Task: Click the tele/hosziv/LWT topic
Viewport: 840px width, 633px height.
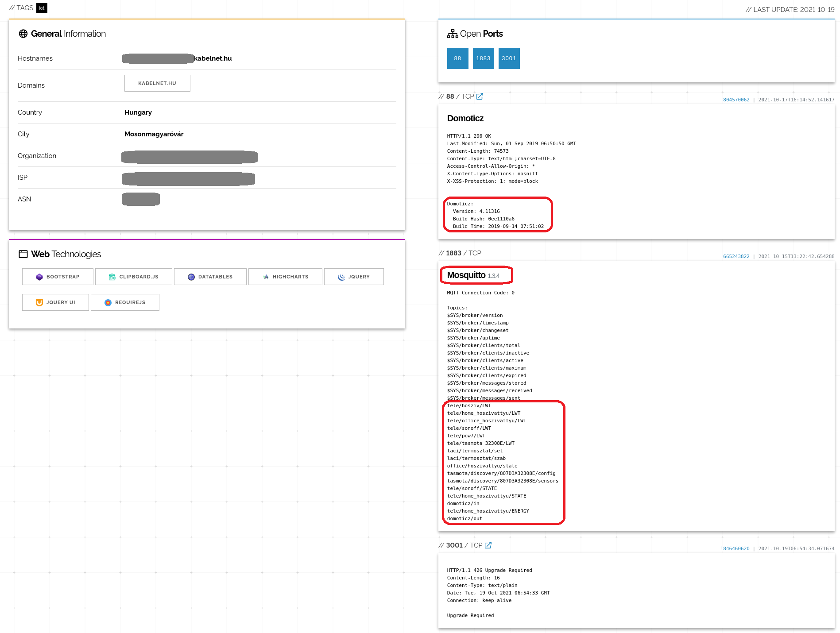Action: [469, 405]
